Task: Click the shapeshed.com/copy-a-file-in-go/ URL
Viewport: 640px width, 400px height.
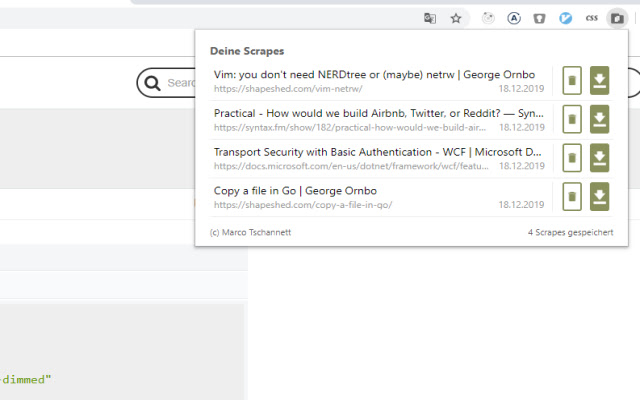Action: [303, 205]
